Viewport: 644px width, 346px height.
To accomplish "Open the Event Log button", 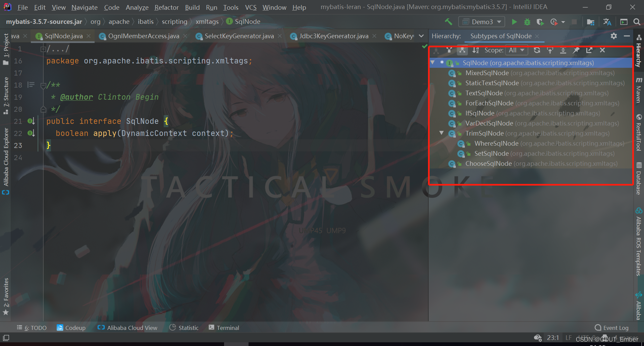I will 612,328.
